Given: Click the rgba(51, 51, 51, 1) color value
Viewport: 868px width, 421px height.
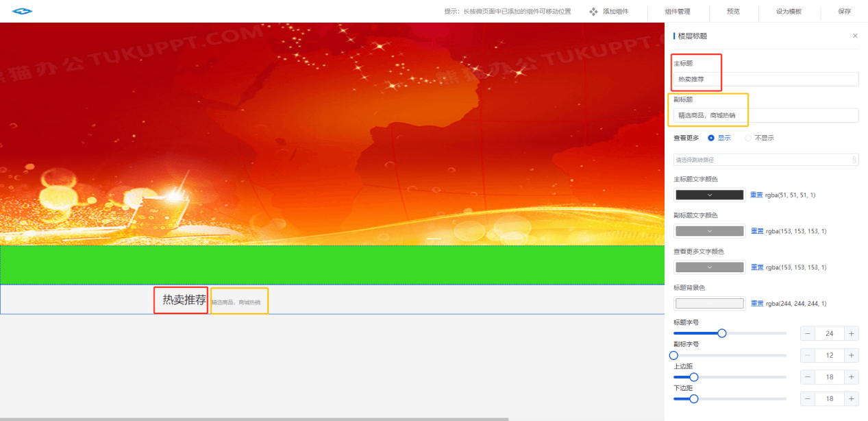Looking at the screenshot, I should tap(791, 195).
